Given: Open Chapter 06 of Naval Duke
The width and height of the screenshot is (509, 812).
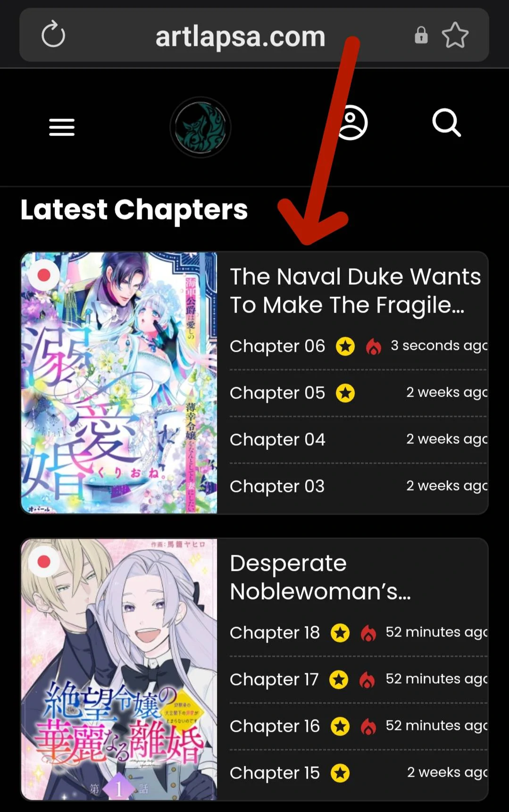Looking at the screenshot, I should coord(277,347).
